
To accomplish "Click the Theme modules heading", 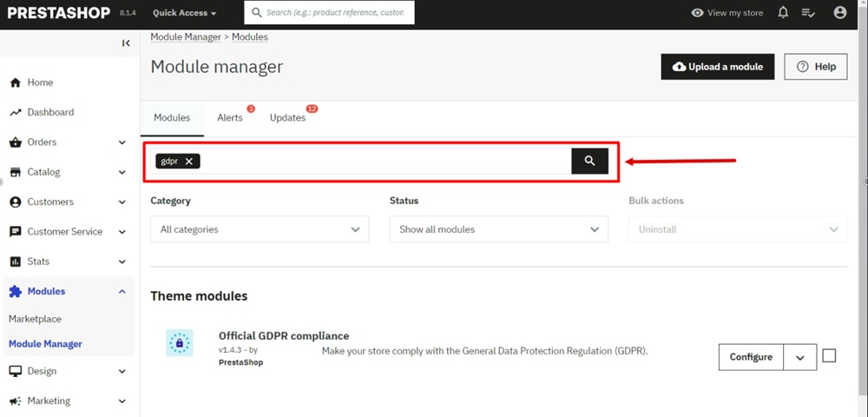I will pyautogui.click(x=199, y=296).
